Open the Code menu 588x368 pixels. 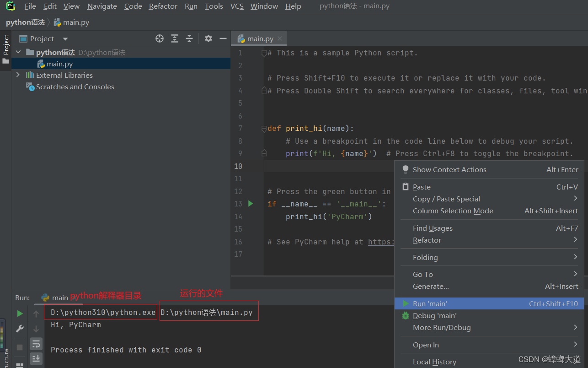133,6
